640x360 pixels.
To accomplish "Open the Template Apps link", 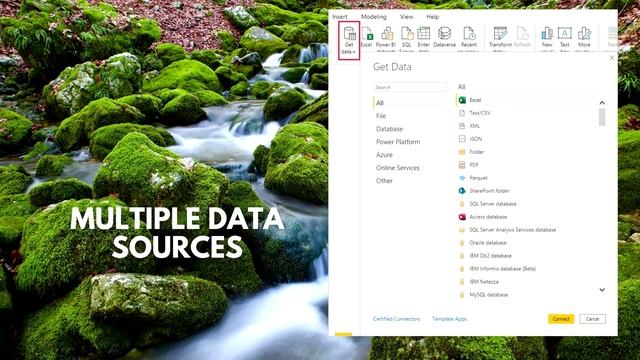I will [x=449, y=319].
